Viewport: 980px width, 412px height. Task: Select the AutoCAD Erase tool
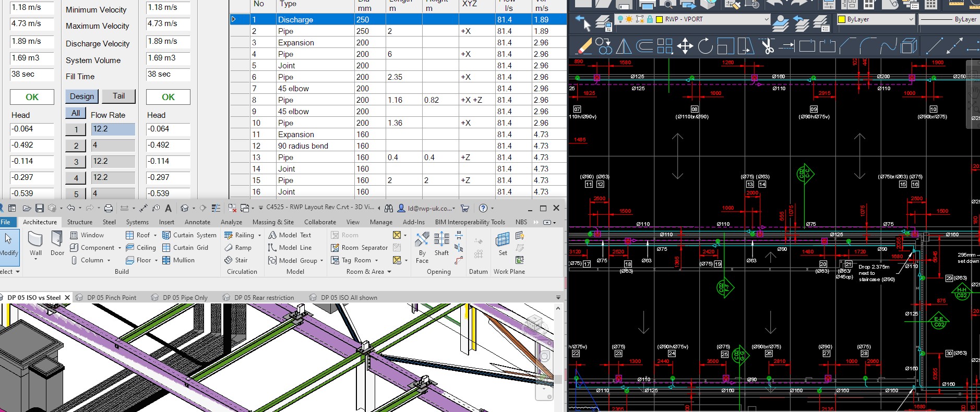tap(583, 46)
